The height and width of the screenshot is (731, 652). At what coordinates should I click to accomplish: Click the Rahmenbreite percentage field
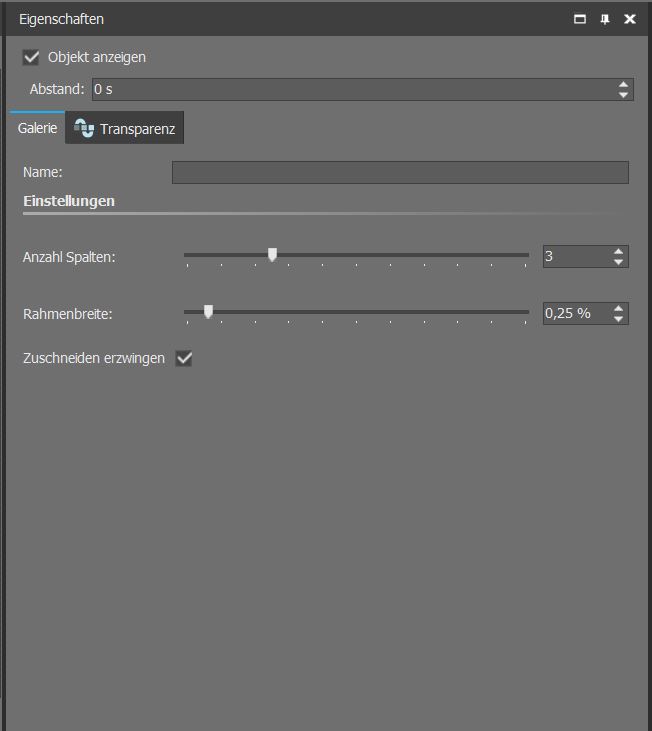575,314
